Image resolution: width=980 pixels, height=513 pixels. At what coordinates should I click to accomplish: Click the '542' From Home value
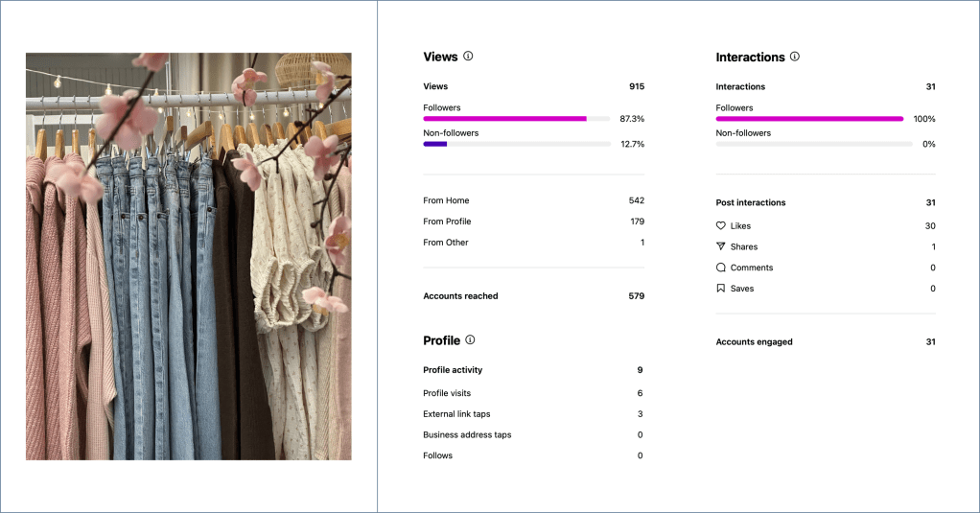[x=637, y=200]
